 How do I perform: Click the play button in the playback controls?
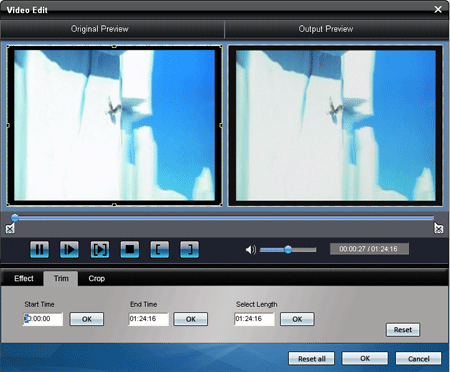[x=69, y=249]
